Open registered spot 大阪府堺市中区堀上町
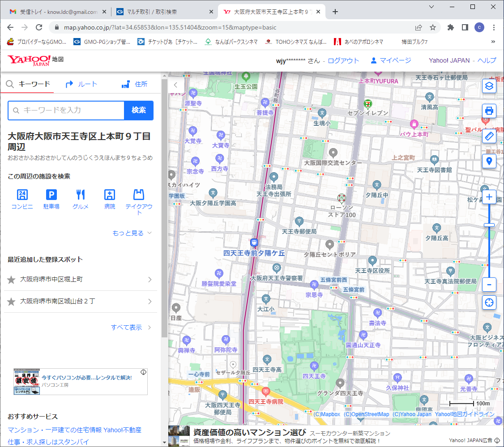 (x=81, y=279)
